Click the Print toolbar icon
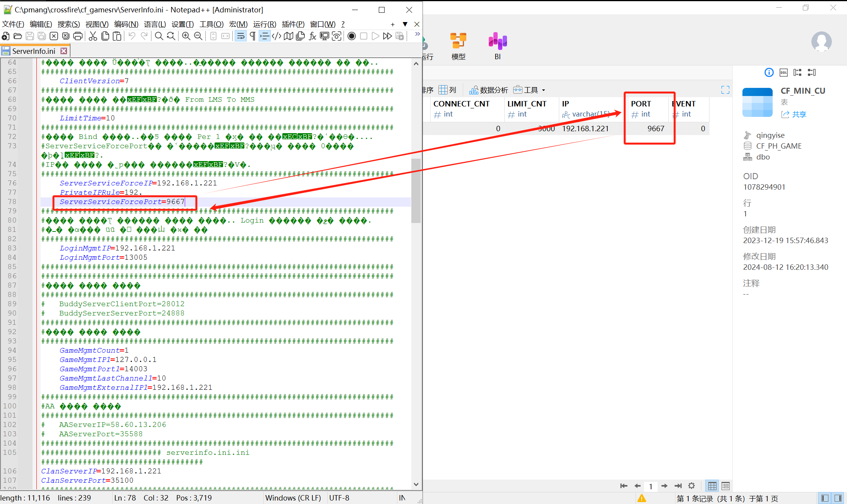The width and height of the screenshot is (847, 504). coord(78,36)
